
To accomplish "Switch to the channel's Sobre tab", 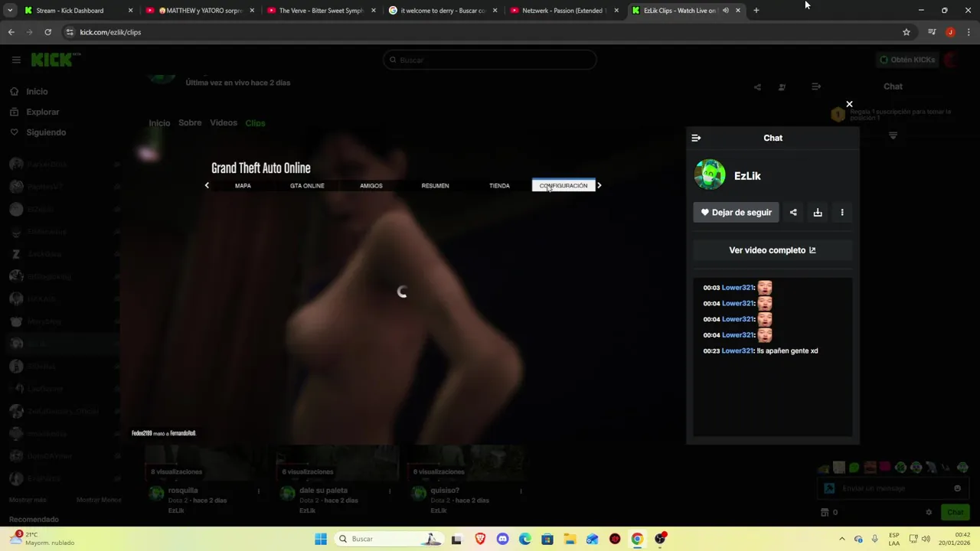I will [x=190, y=122].
